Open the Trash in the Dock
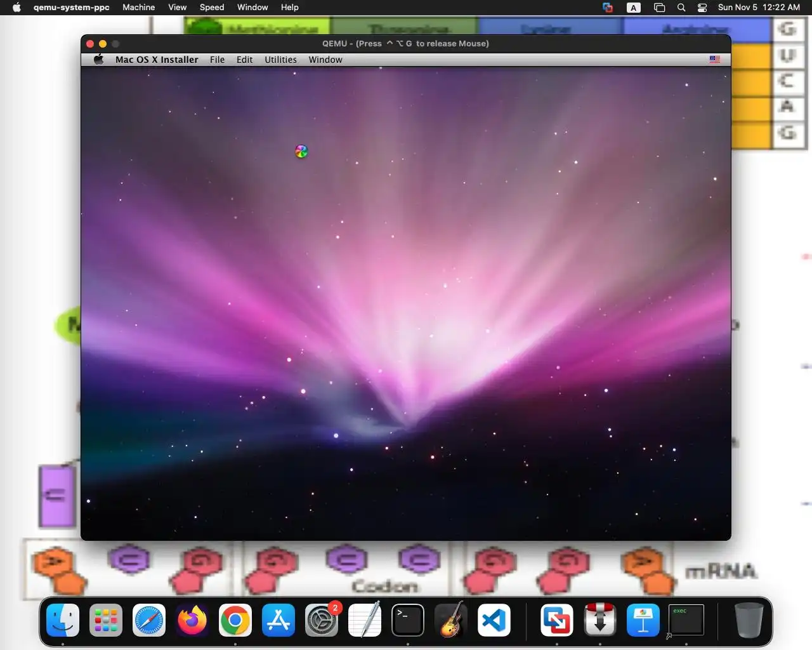The width and height of the screenshot is (812, 650). point(749,620)
